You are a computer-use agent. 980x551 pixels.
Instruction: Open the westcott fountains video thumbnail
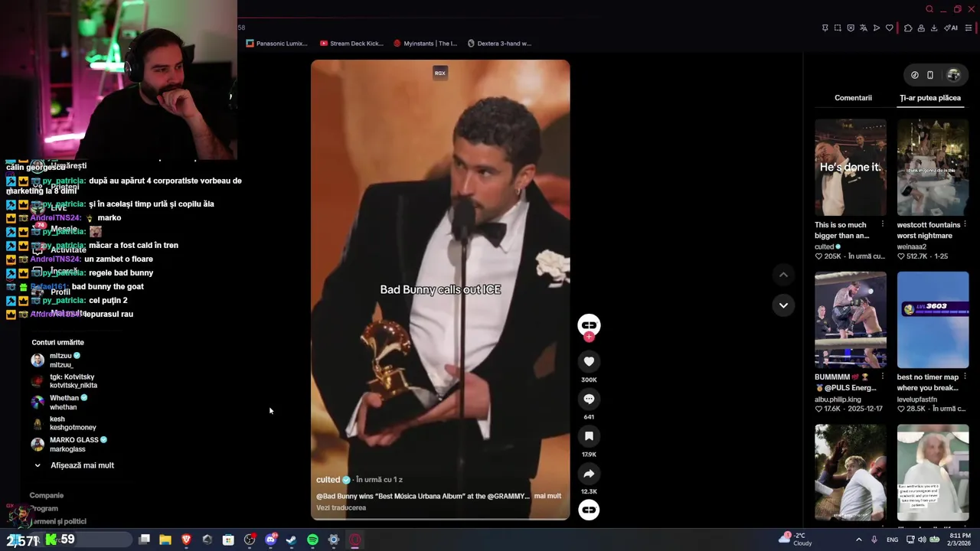933,167
